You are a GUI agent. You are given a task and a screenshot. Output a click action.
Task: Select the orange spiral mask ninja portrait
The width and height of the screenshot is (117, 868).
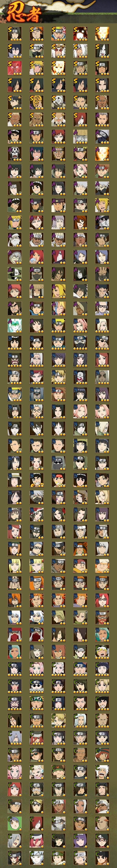(x=36, y=103)
